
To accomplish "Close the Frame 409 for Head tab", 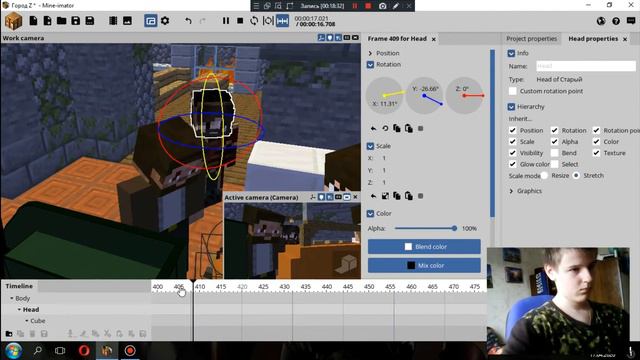I will pyautogui.click(x=433, y=39).
